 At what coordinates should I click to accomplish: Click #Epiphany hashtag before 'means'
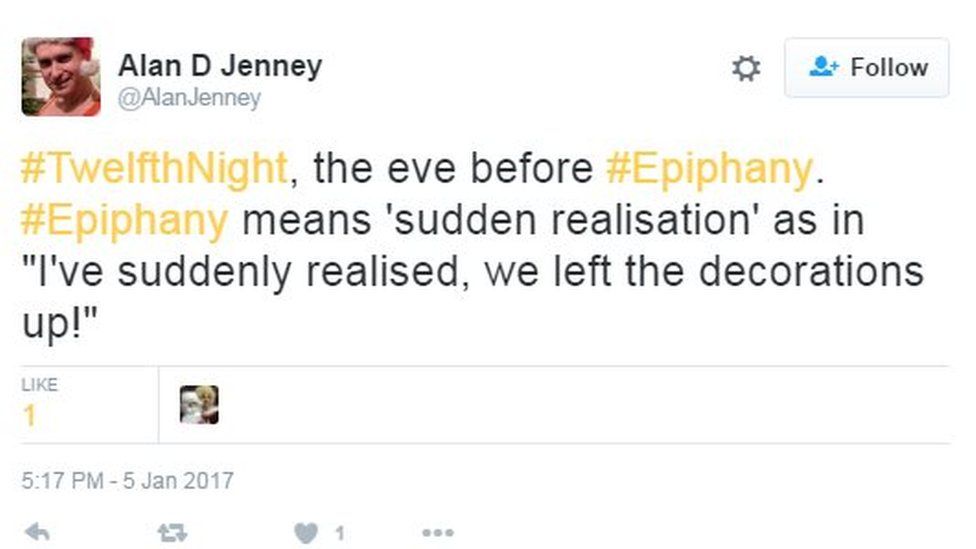(x=124, y=220)
